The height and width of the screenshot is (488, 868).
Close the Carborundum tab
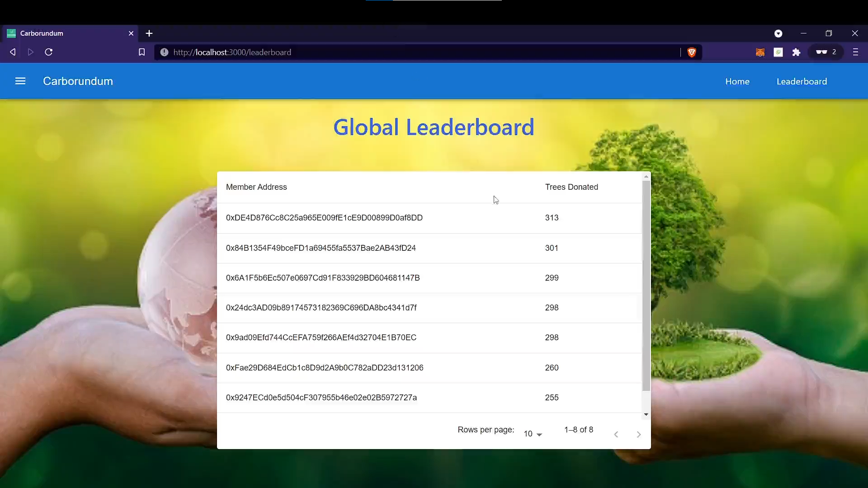[131, 33]
